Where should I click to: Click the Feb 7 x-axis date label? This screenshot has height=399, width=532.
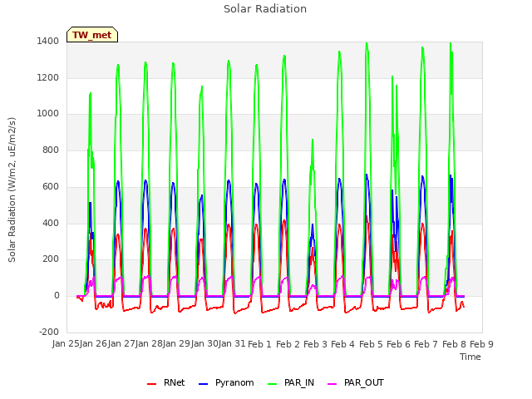point(426,344)
